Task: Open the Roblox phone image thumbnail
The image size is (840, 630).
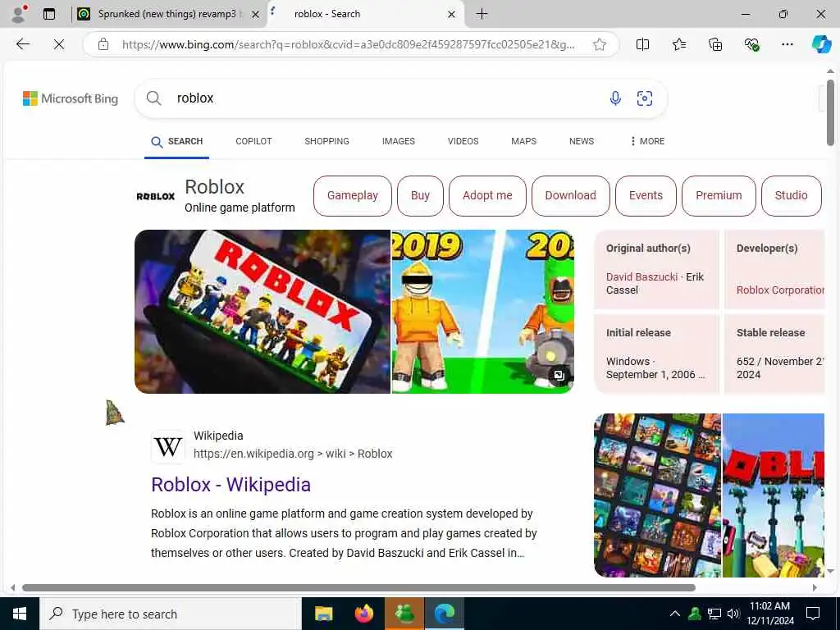Action: tap(262, 312)
